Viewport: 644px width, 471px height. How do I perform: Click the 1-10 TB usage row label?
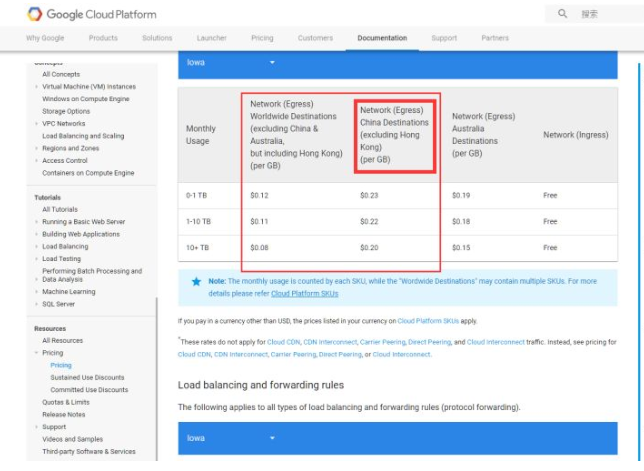(x=198, y=222)
